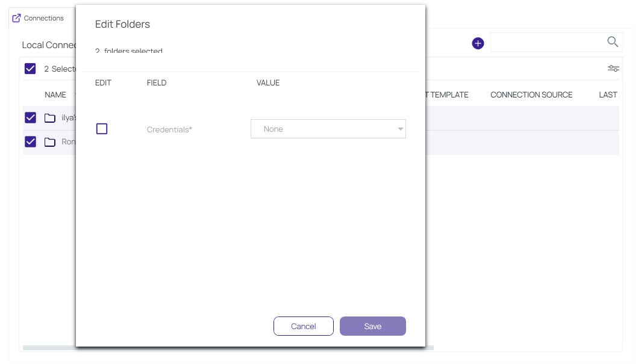Click the folder icon in ilya's row
This screenshot has height=364, width=641.
[50, 118]
